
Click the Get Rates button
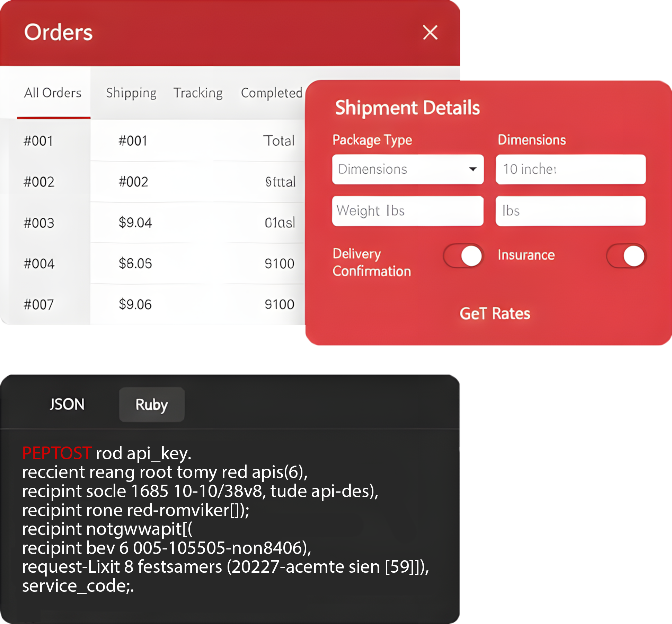[495, 314]
